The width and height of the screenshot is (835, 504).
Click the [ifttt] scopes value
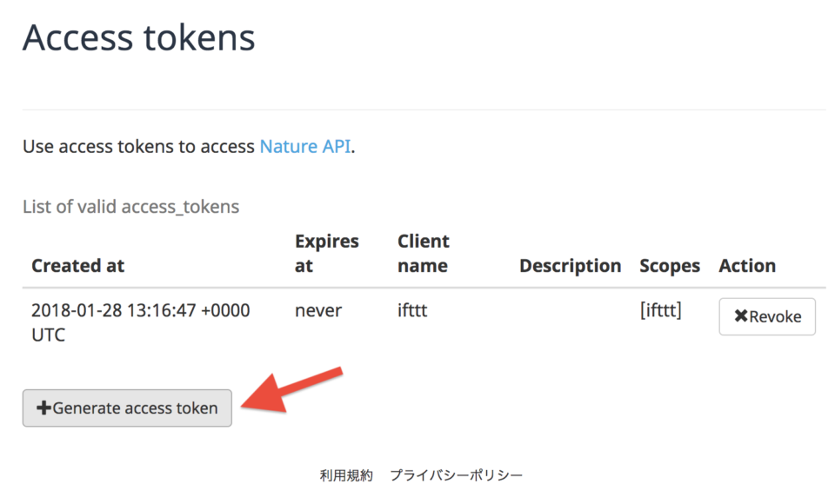660,310
